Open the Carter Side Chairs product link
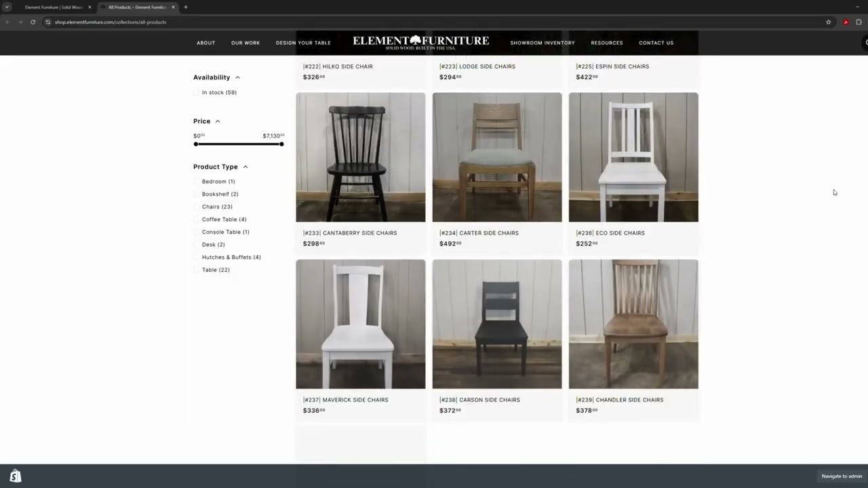868x488 pixels. point(479,233)
